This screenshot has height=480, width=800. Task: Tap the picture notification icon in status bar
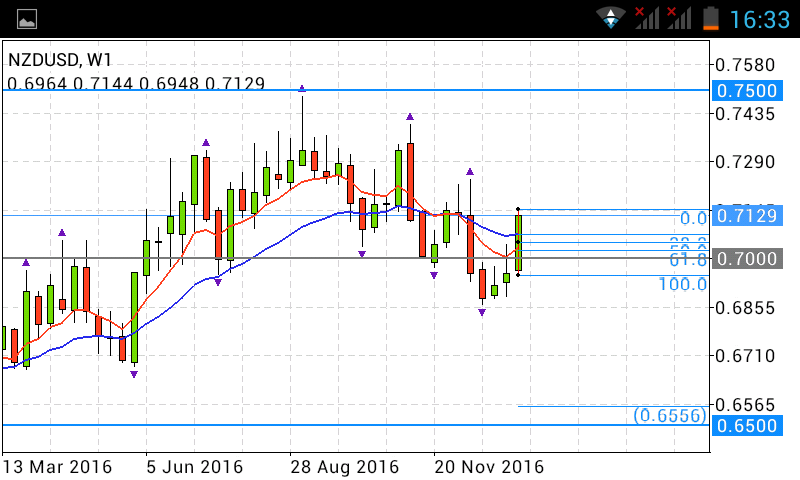coord(27,20)
